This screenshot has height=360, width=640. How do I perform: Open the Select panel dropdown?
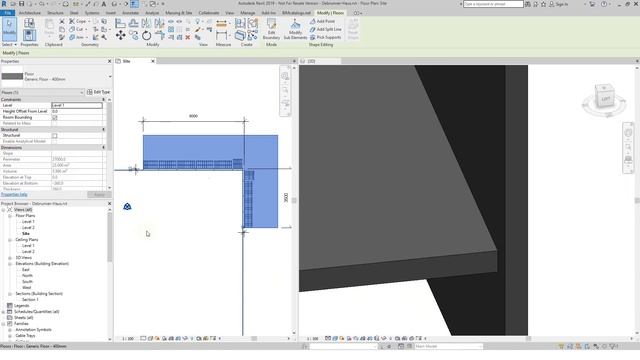click(x=9, y=44)
